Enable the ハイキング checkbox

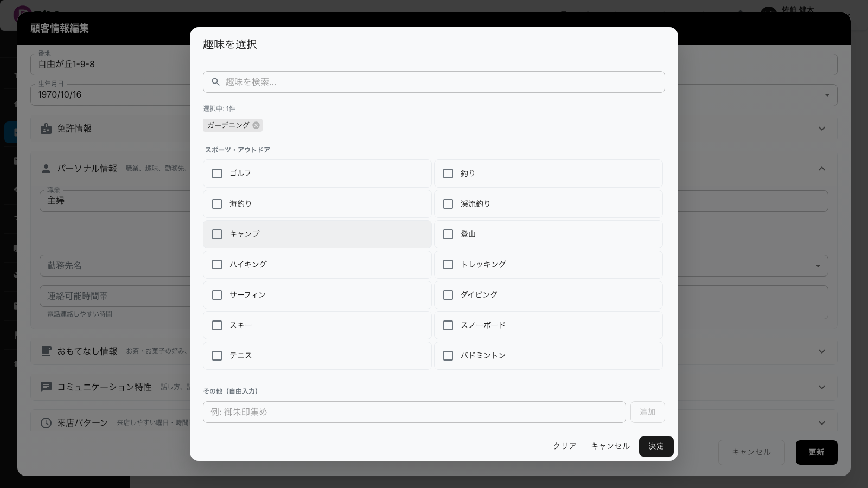click(217, 265)
